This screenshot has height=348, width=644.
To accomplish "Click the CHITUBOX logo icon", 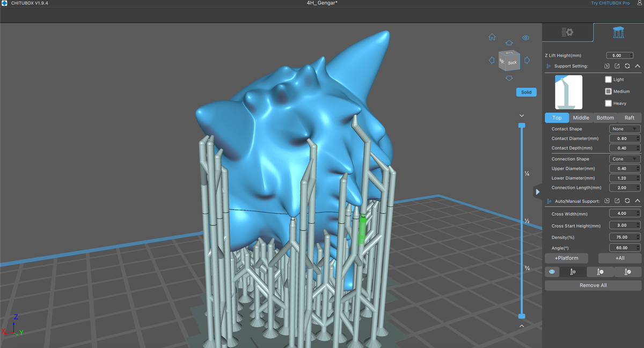I will [x=5, y=3].
